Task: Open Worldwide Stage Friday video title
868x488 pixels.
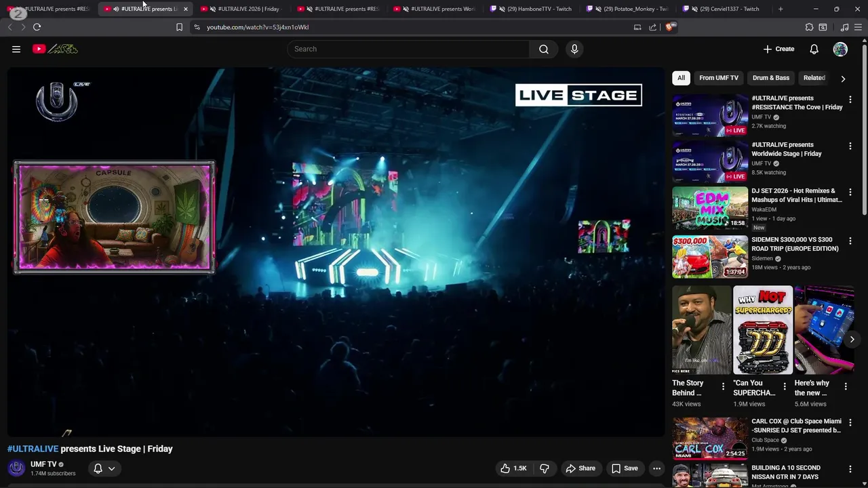Action: tap(787, 149)
